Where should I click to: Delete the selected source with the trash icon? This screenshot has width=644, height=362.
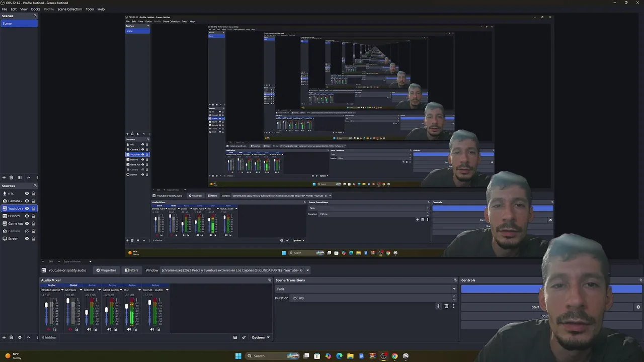click(x=11, y=337)
